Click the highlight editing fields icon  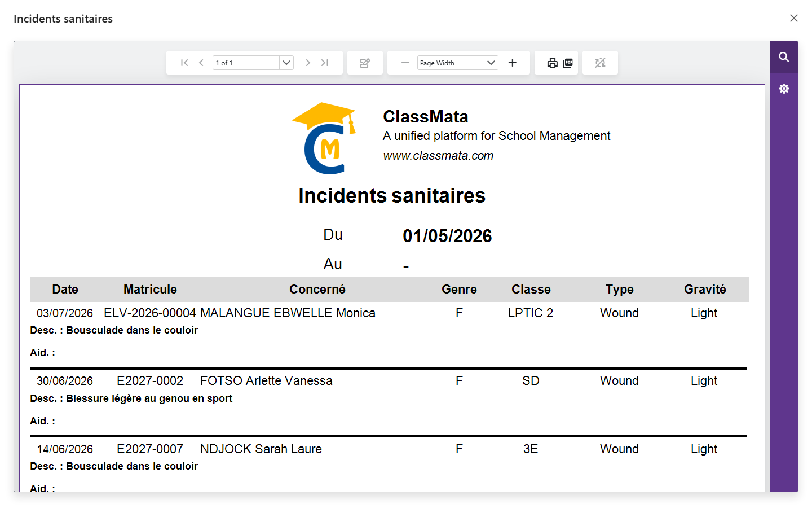tap(600, 63)
